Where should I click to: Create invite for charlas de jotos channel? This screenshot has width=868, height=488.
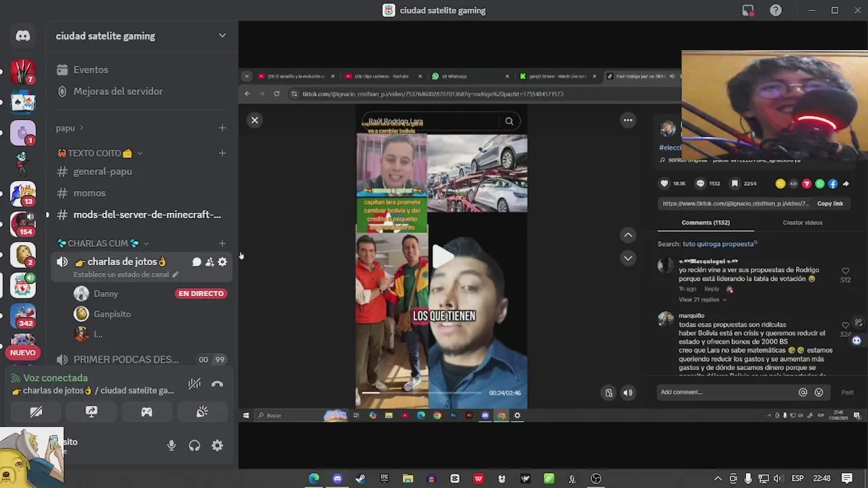click(x=210, y=262)
